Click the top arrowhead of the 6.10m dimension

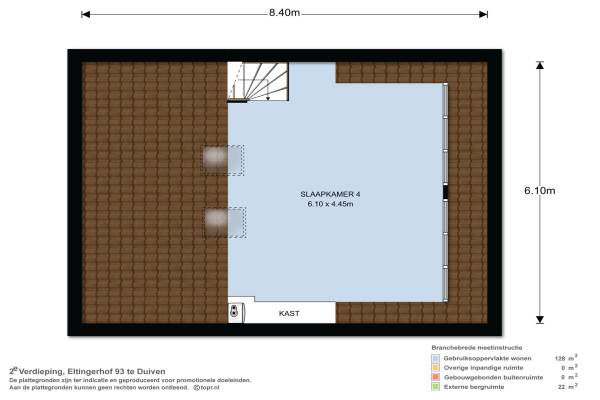pos(540,66)
